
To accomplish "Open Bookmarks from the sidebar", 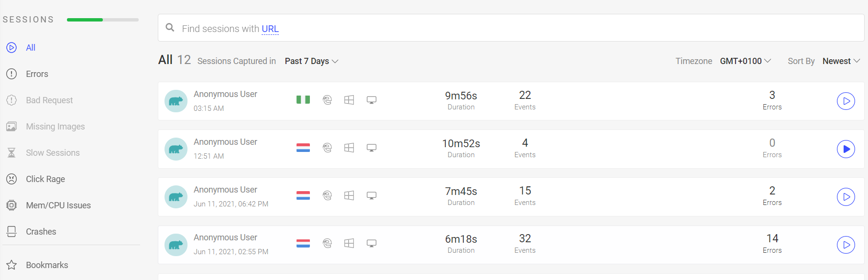I will click(46, 265).
